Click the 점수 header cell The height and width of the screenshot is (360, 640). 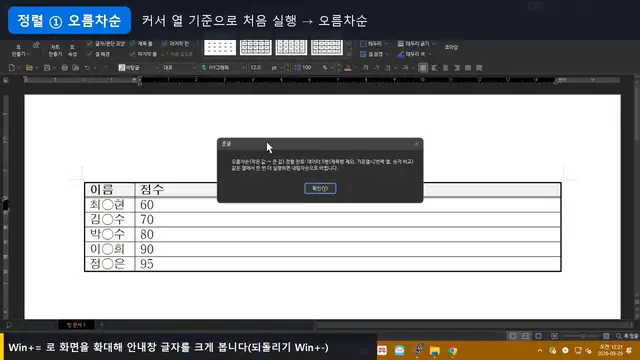[x=347, y=189]
